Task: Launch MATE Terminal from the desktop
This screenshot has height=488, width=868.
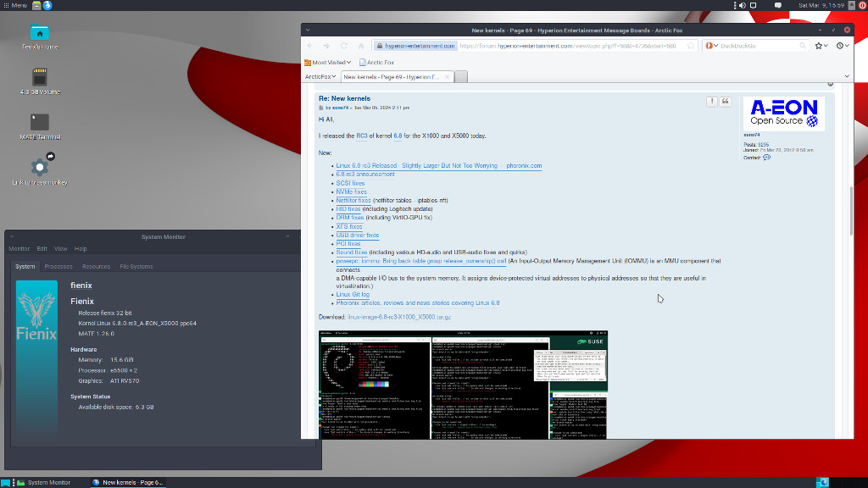Action: [39, 122]
